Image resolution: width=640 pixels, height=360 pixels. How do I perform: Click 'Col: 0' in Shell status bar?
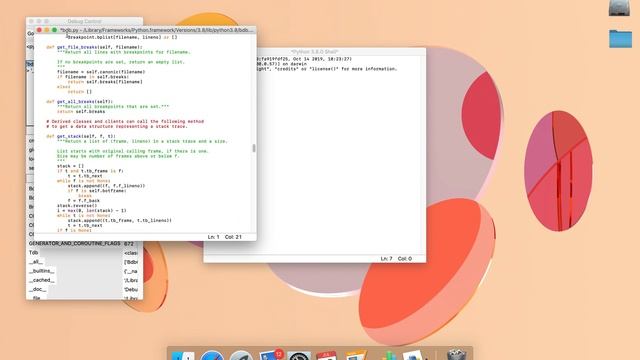pos(405,259)
